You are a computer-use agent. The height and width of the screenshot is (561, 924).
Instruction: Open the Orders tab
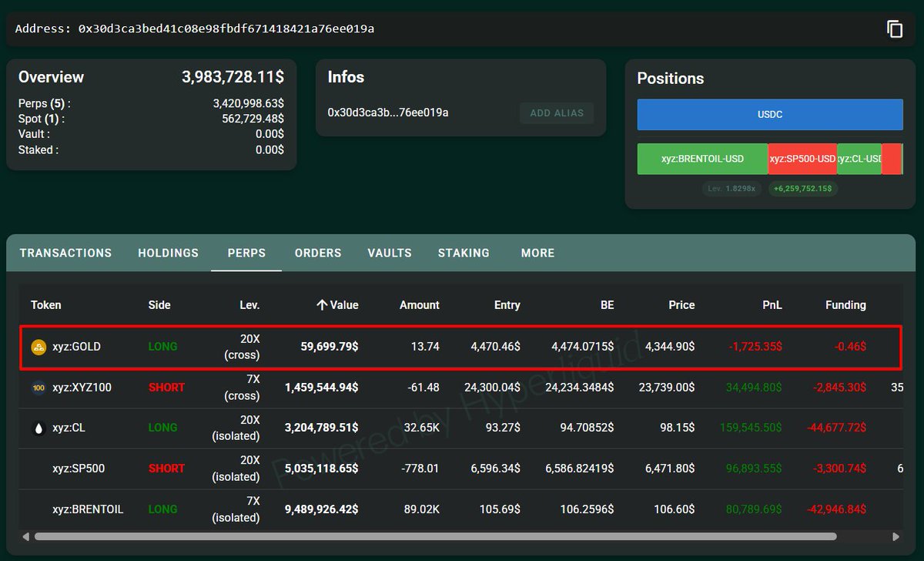tap(318, 253)
